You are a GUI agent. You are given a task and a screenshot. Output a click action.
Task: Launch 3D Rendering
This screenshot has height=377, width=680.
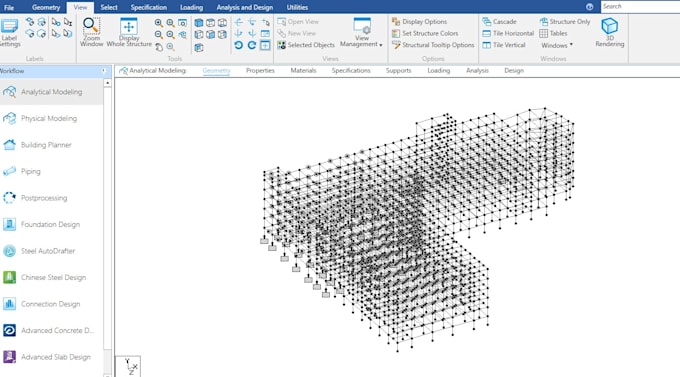tap(609, 33)
